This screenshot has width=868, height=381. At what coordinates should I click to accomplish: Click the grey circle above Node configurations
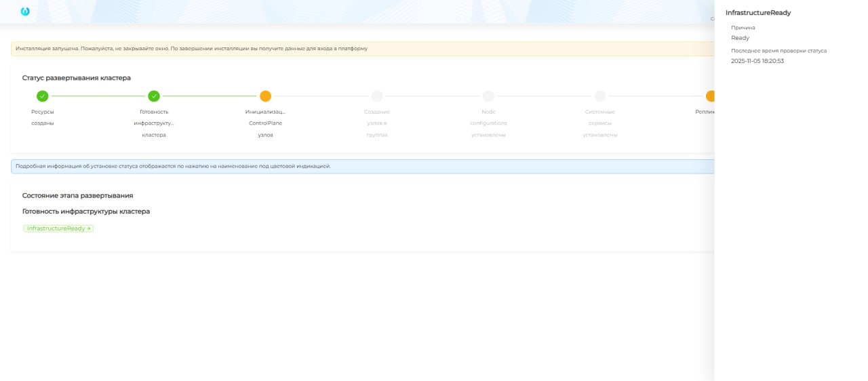pyautogui.click(x=488, y=96)
